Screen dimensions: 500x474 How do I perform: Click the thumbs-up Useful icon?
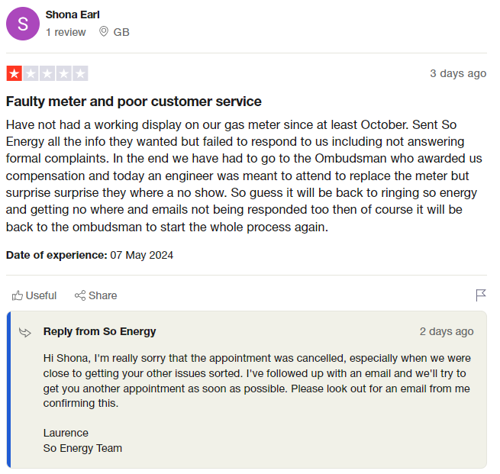coord(17,295)
